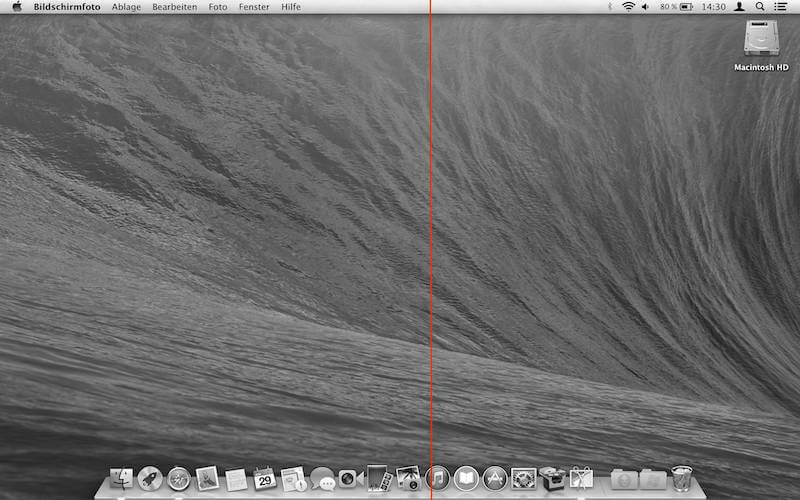Open Notes app in the Dock
The image size is (800, 500).
pyautogui.click(x=236, y=479)
